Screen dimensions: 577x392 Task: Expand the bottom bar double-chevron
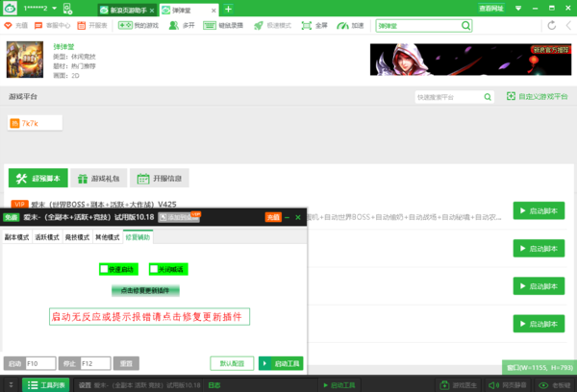[x=11, y=384]
